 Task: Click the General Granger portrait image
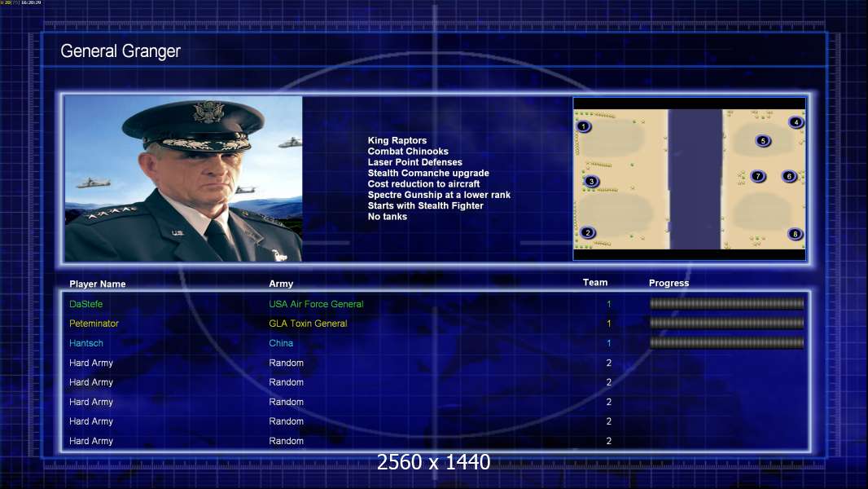[x=183, y=178]
